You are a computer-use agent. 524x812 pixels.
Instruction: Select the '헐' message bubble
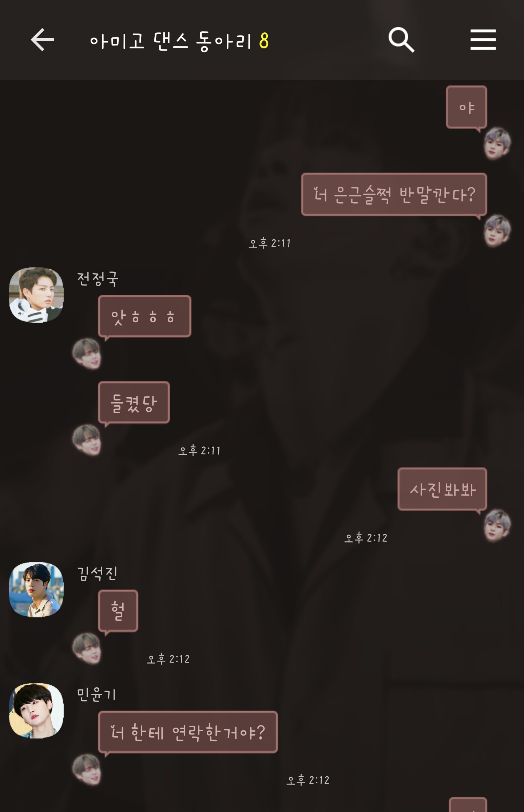click(x=118, y=611)
